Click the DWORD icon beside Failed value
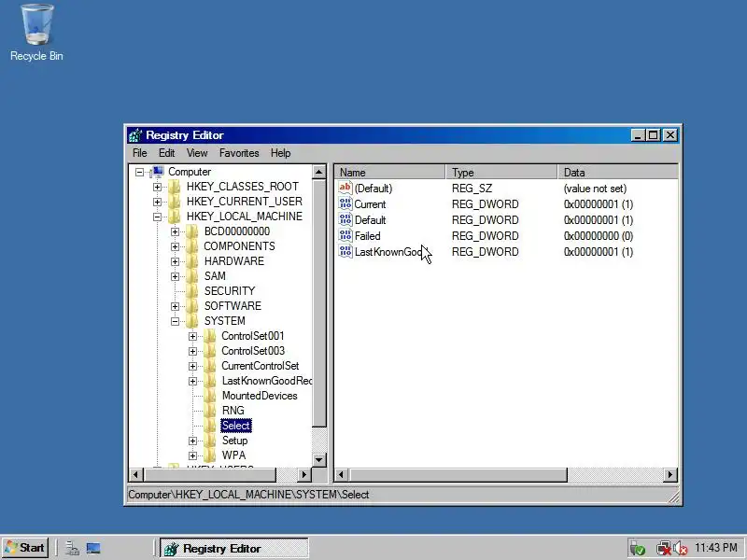This screenshot has width=747, height=560. (345, 236)
